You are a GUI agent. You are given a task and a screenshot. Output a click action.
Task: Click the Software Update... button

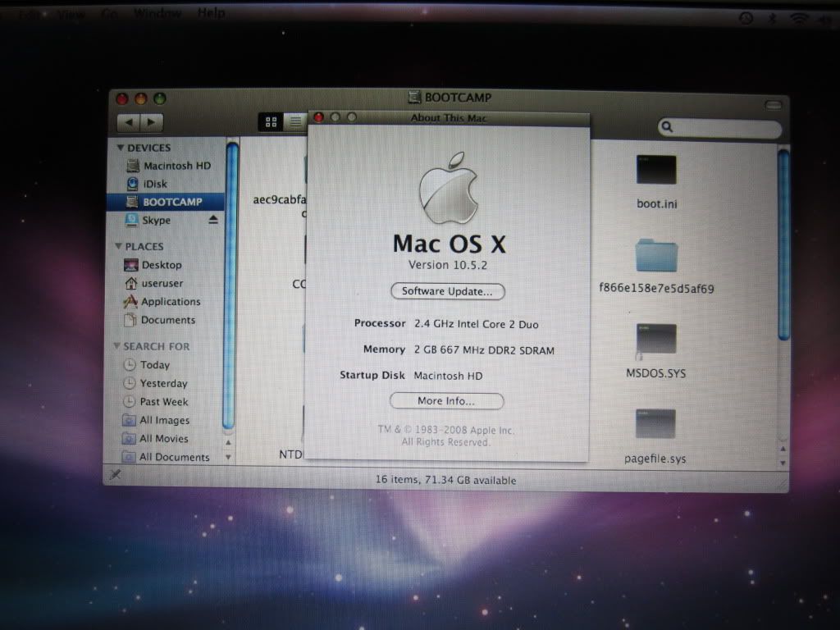tap(447, 291)
